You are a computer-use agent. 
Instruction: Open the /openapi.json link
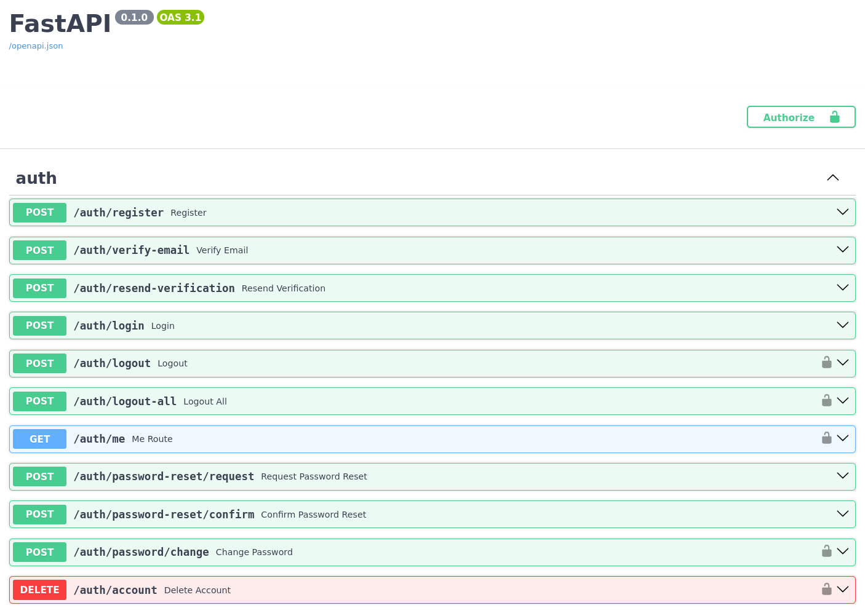[x=36, y=46]
